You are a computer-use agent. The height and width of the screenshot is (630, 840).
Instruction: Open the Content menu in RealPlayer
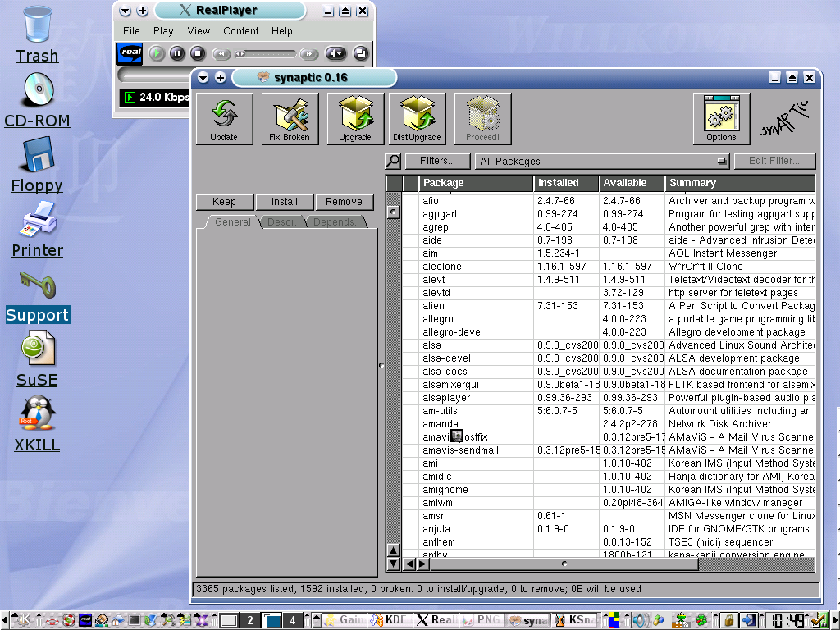pyautogui.click(x=240, y=31)
